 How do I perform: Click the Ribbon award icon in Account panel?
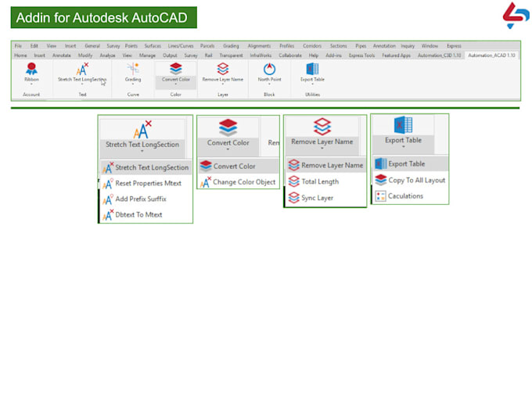[31, 69]
